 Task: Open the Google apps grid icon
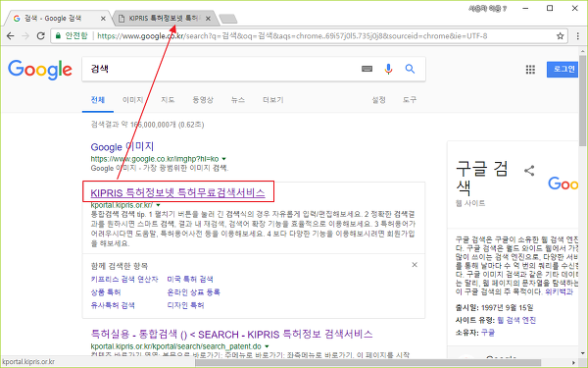(x=530, y=69)
